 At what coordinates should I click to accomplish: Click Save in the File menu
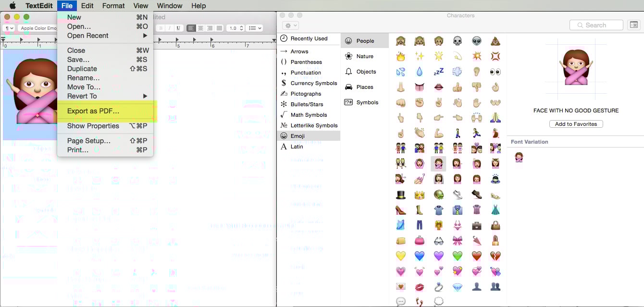[105, 60]
